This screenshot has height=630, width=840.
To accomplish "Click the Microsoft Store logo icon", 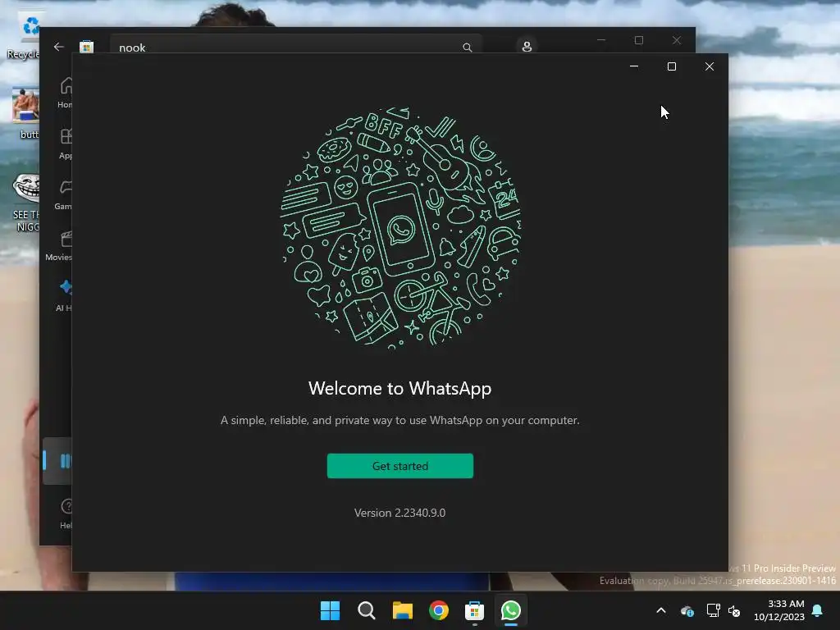I will [x=86, y=47].
